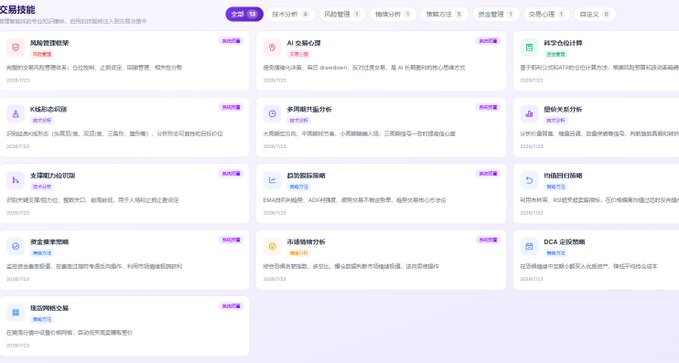
Task: Click the blue check icon of 资金费率策略
Action: [x=16, y=246]
